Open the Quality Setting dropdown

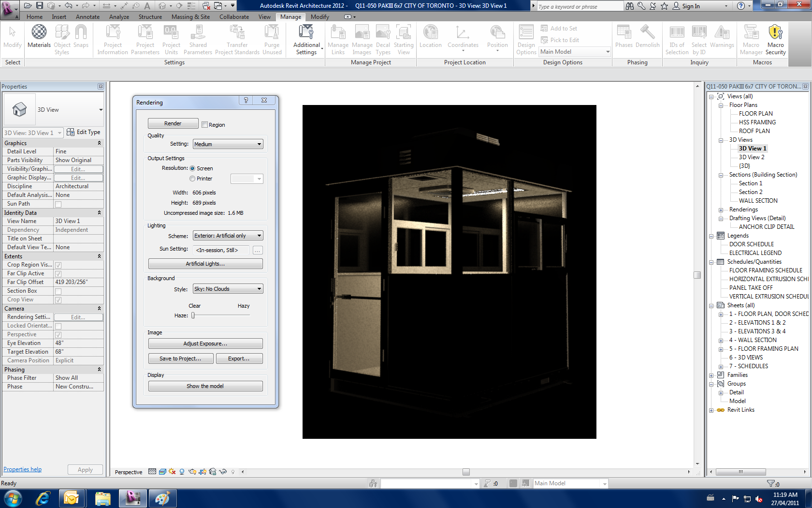pyautogui.click(x=228, y=144)
